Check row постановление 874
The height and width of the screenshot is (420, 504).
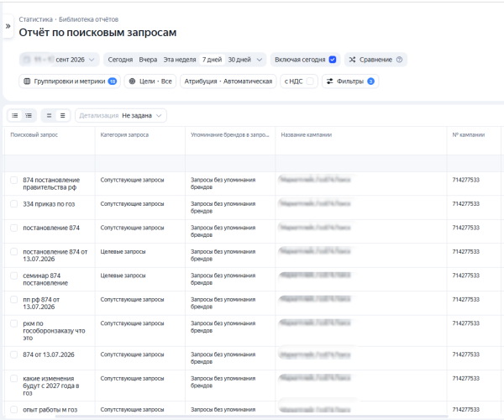pos(13,228)
